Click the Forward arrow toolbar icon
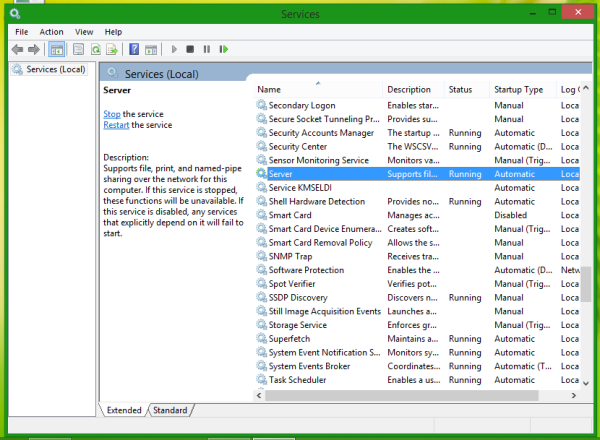This screenshot has width=600, height=440. [34, 49]
